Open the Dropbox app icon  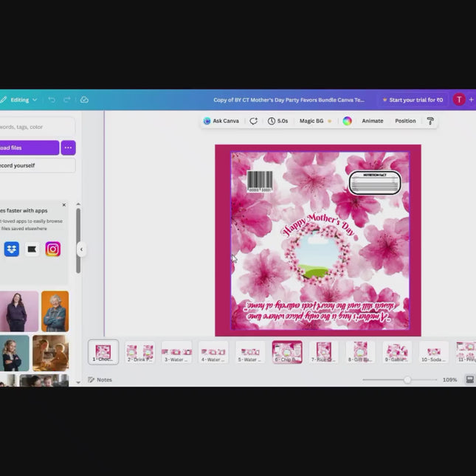(11, 249)
